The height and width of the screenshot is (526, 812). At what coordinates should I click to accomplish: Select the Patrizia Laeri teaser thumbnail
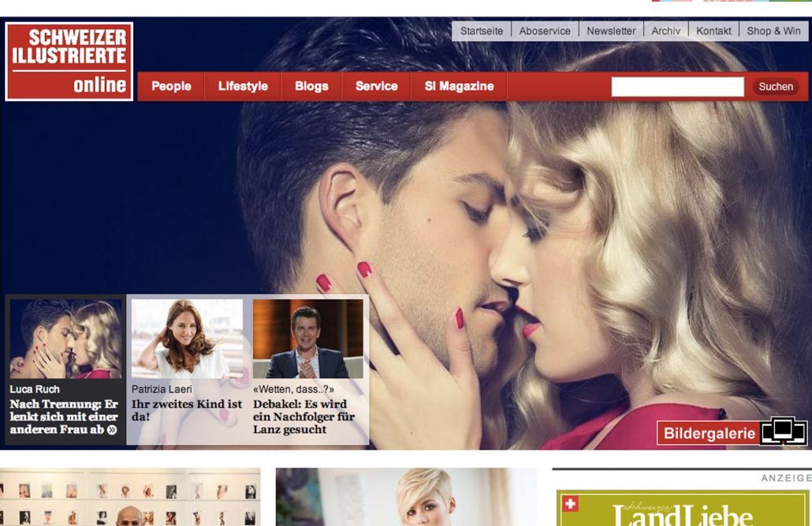[187, 339]
